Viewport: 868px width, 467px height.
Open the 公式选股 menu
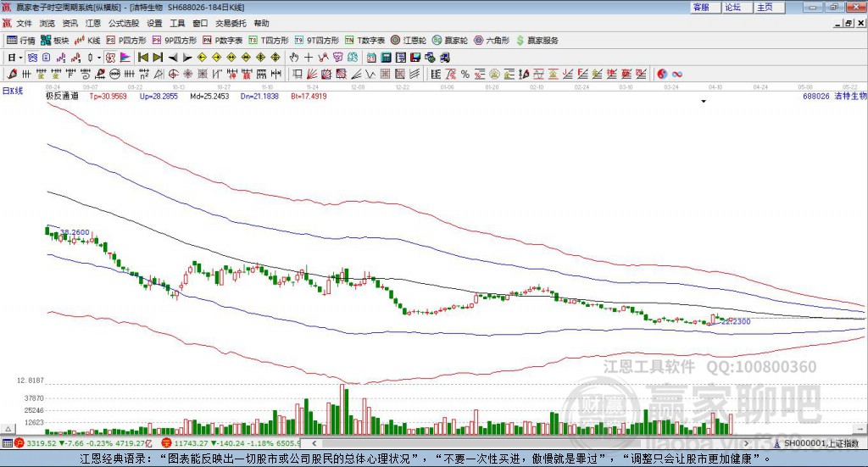click(124, 23)
